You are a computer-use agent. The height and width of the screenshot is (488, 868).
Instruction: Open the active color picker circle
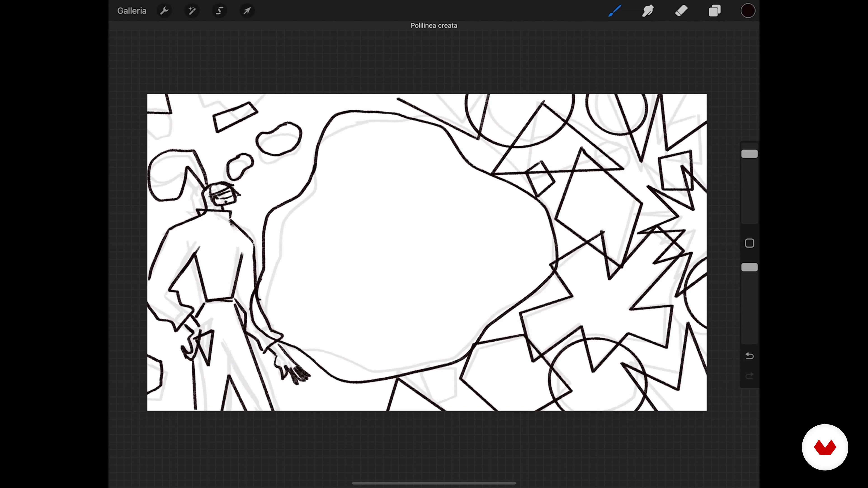coord(748,11)
